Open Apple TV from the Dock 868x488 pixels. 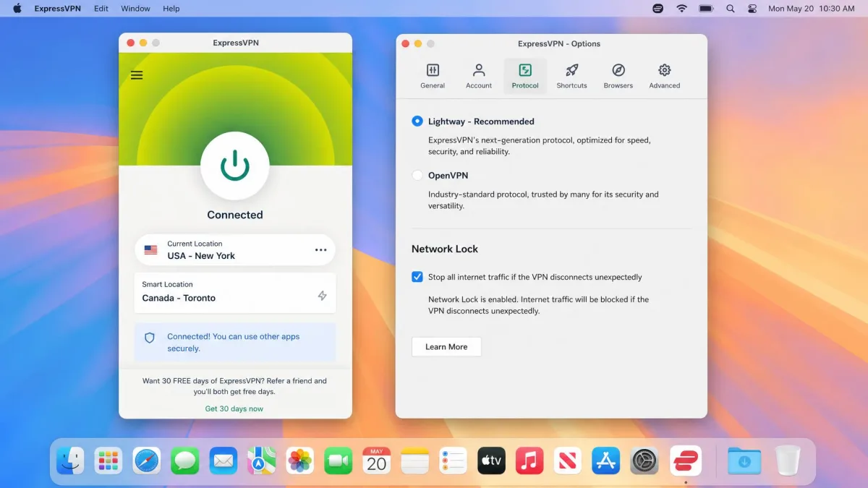[x=492, y=460]
